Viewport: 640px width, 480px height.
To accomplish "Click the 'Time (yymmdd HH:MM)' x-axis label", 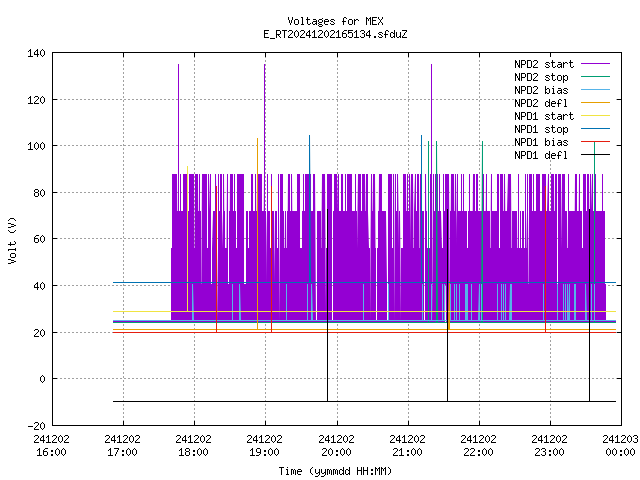I will point(335,471).
